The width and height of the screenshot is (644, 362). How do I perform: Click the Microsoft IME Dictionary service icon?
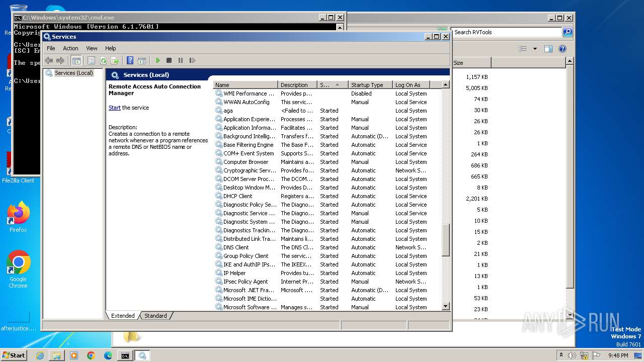tap(219, 299)
